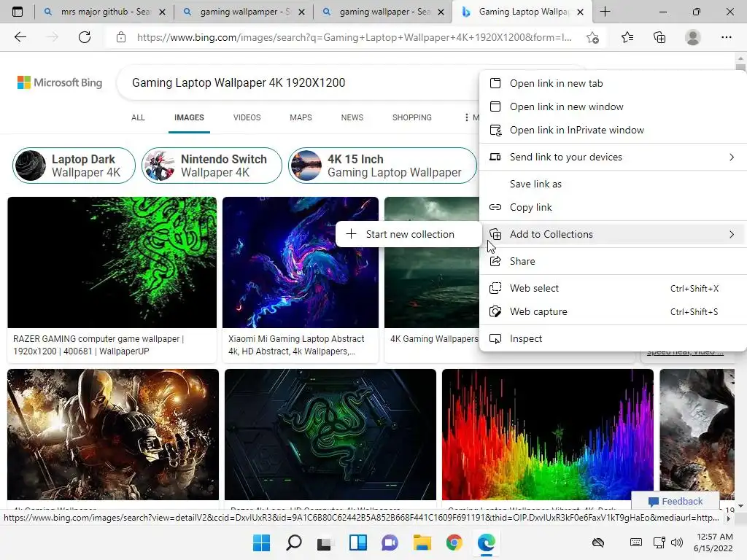The height and width of the screenshot is (560, 747).
Task: Open File Explorer from the taskbar
Action: (x=422, y=542)
